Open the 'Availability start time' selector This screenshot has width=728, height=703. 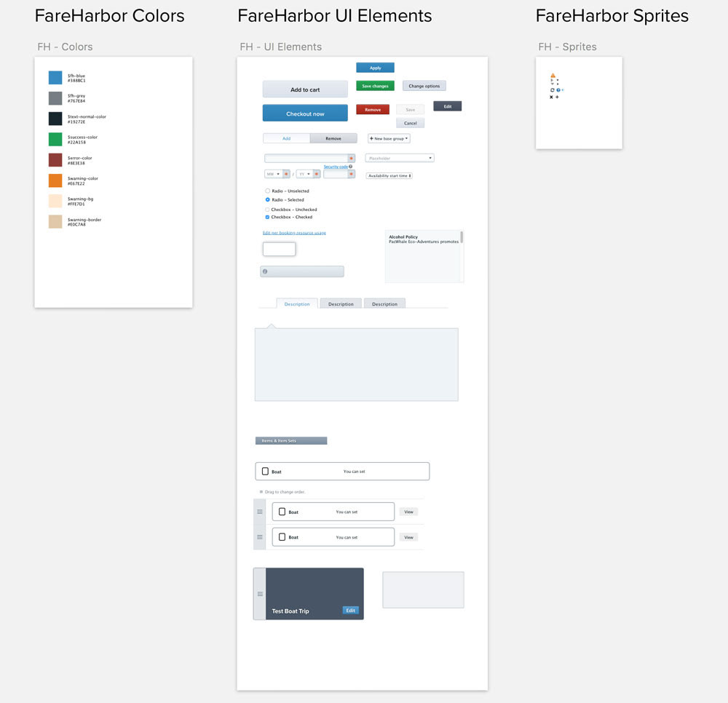click(x=389, y=176)
